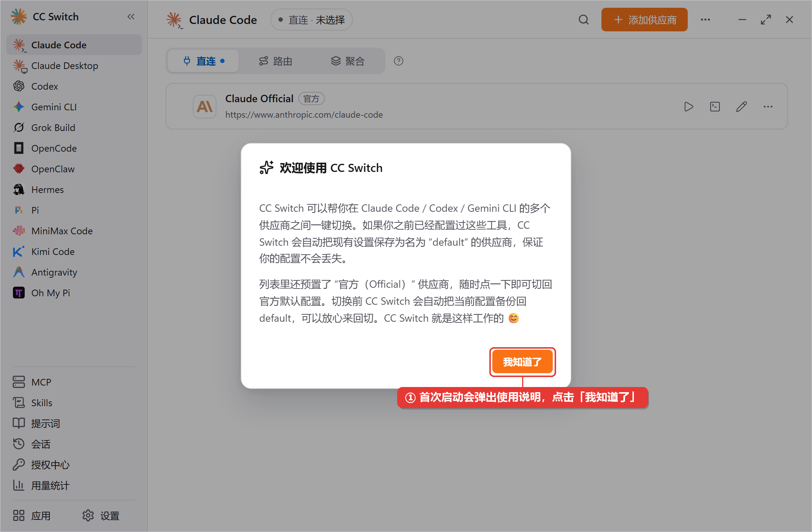The image size is (812, 532).
Task: Open the more options on Claude Official row
Action: (x=768, y=107)
